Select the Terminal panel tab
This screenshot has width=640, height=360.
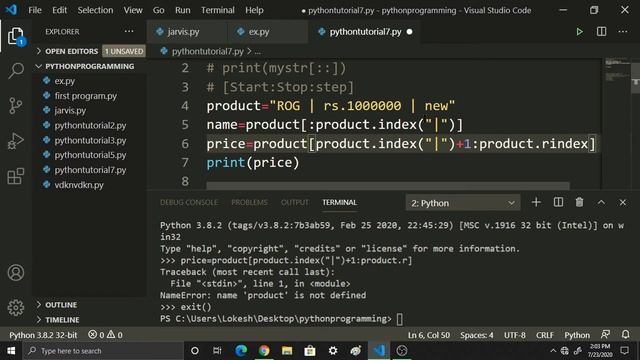coord(340,202)
